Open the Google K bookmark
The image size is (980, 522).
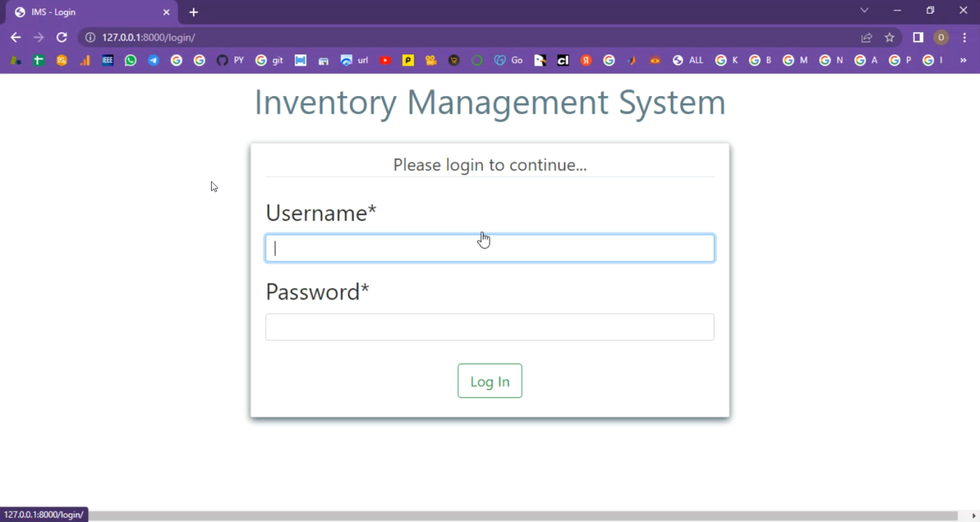(x=727, y=60)
